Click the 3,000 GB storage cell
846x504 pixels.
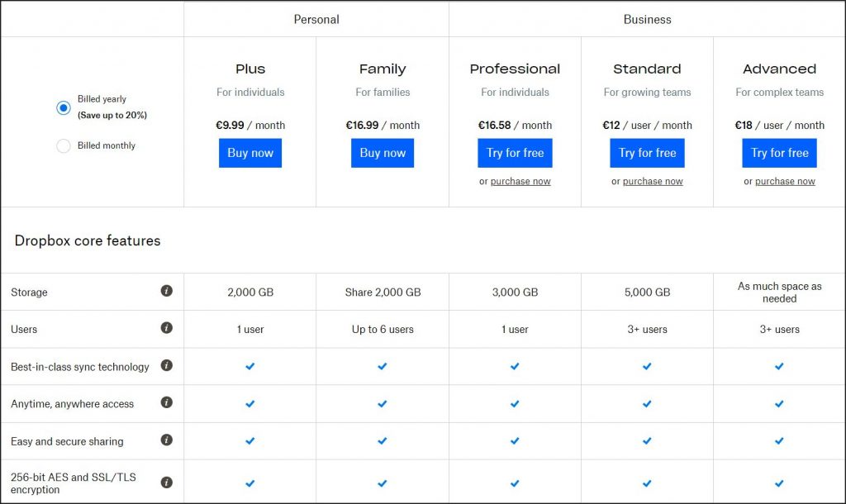coord(515,292)
